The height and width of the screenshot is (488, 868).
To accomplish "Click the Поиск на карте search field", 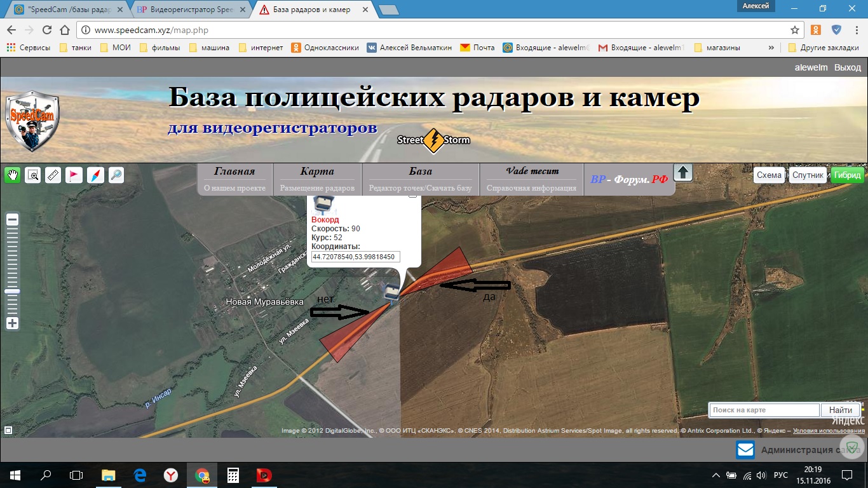I will pos(764,410).
